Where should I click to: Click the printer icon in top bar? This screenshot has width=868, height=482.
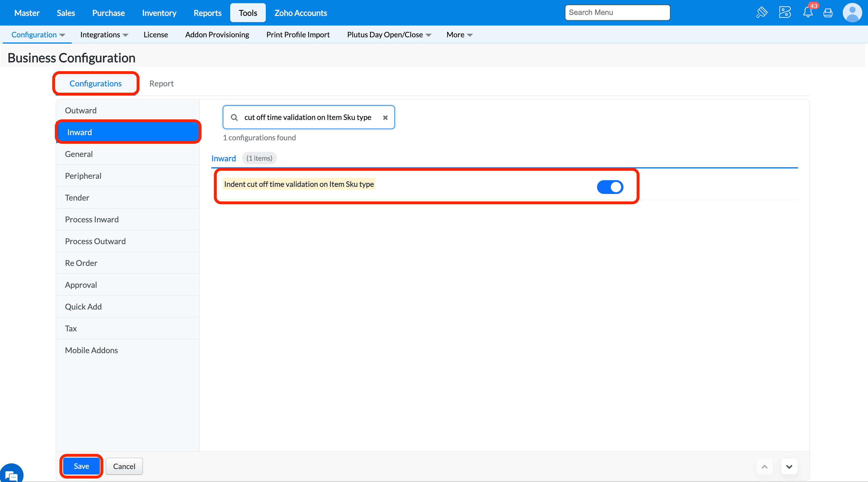(x=828, y=13)
